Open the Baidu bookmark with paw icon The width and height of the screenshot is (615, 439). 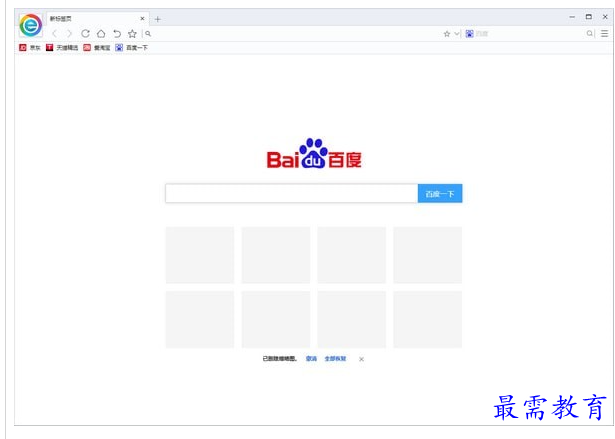pyautogui.click(x=131, y=47)
